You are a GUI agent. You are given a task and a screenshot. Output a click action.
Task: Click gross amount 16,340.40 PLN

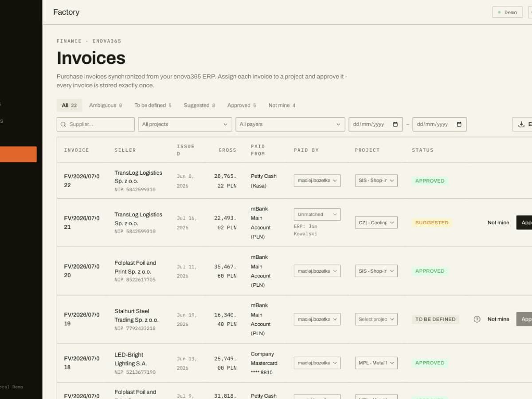tap(225, 319)
